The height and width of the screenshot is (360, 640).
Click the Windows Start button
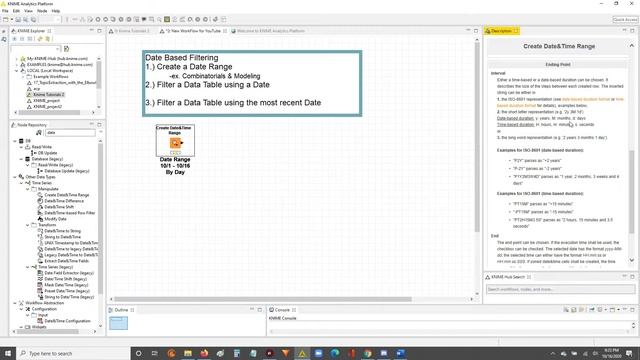click(x=8, y=353)
